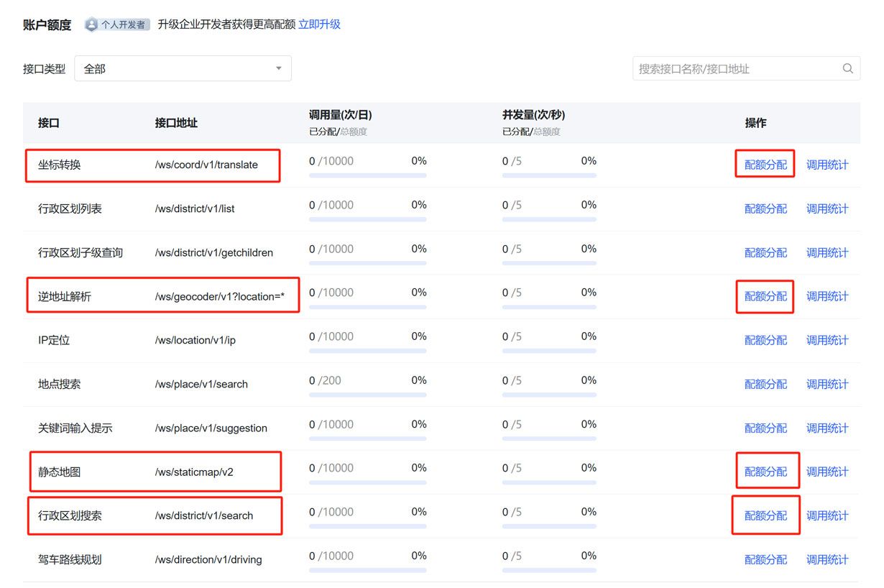Click the 0 /200 quota for 地点搜索
The height and width of the screenshot is (588, 884).
click(326, 380)
